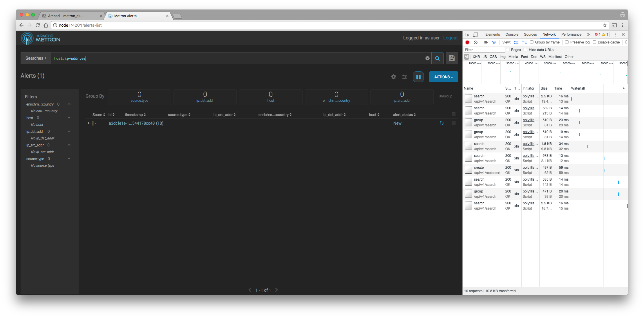644x318 pixels.
Task: Stop recording network log with red record icon
Action: pyautogui.click(x=467, y=42)
